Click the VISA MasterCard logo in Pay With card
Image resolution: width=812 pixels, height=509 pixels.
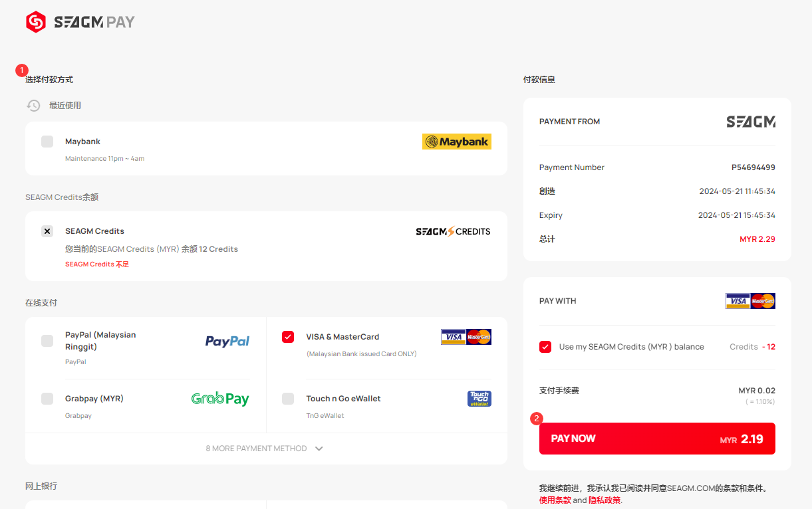tap(750, 301)
